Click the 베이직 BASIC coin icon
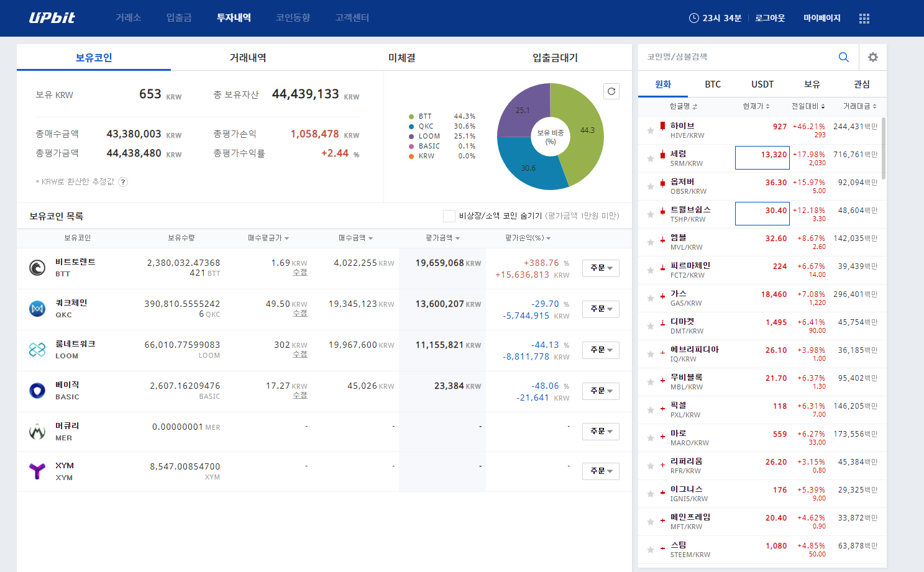Screen dimensions: 924x572 (x=37, y=391)
